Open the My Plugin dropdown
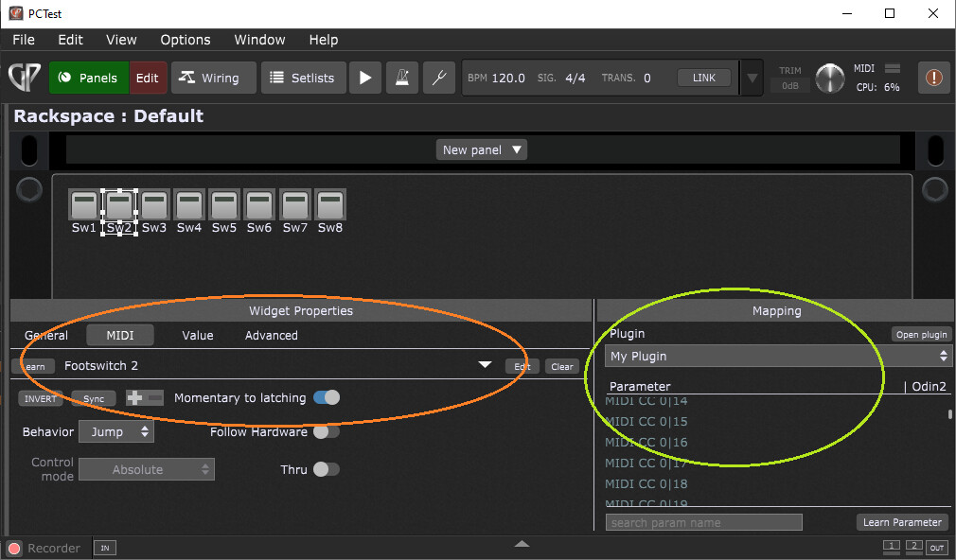This screenshot has width=956, height=560. pyautogui.click(x=777, y=356)
